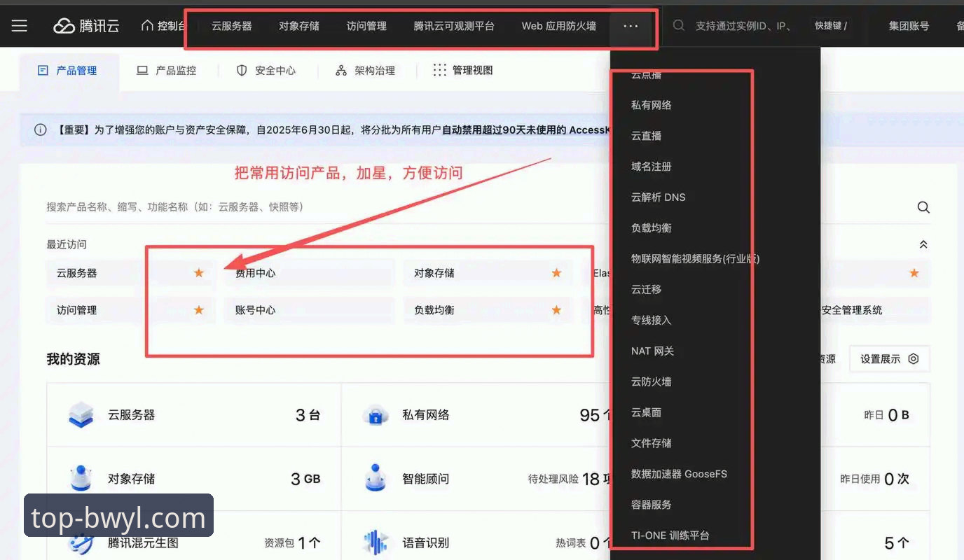Open 访问管理 in recent visits
This screenshot has width=964, height=560.
point(77,310)
